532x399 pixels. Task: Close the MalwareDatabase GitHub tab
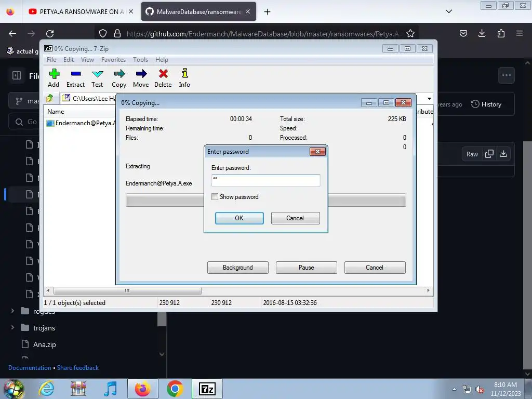tap(248, 11)
